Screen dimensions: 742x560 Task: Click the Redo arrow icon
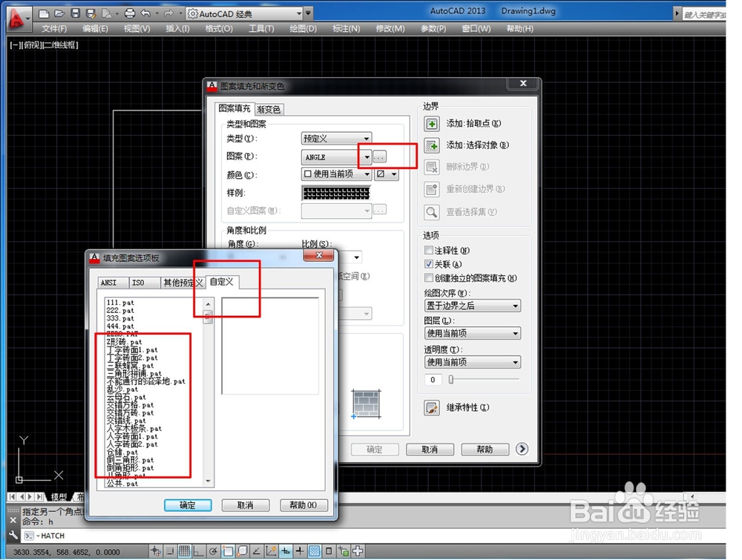[168, 13]
